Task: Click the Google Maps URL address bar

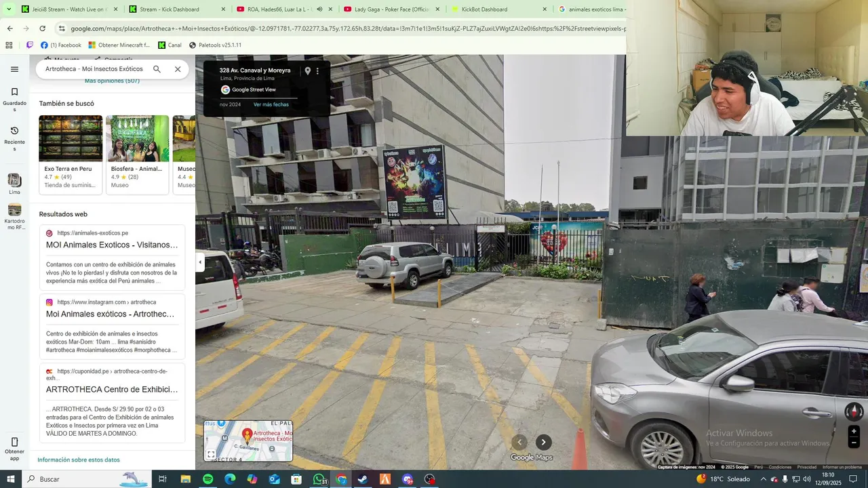Action: click(347, 28)
